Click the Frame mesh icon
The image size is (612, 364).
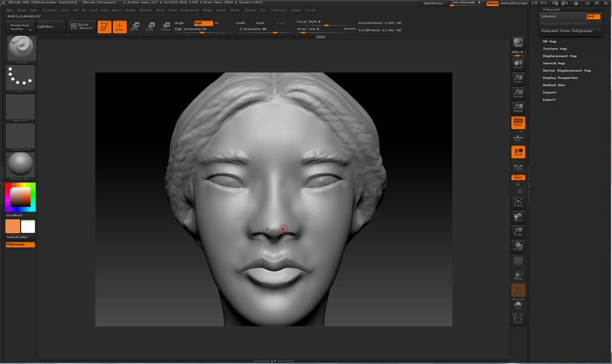[518, 202]
